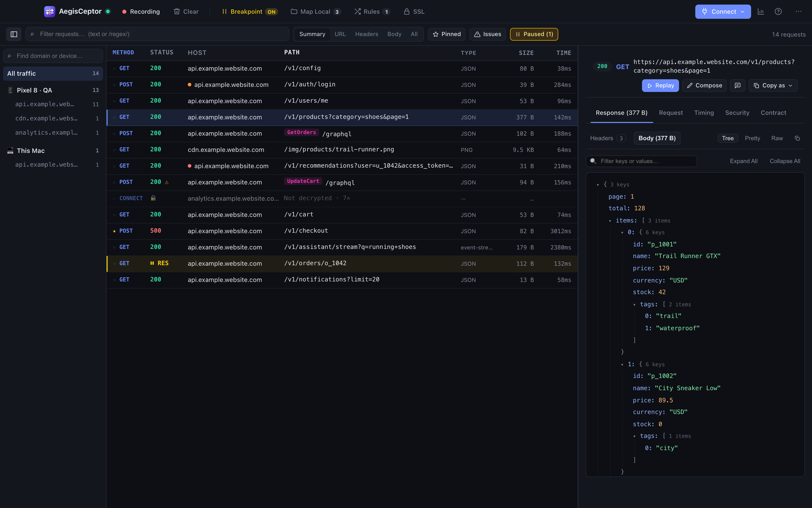Image resolution: width=812 pixels, height=508 pixels.
Task: Toggle the Recording indicator button
Action: (x=141, y=11)
